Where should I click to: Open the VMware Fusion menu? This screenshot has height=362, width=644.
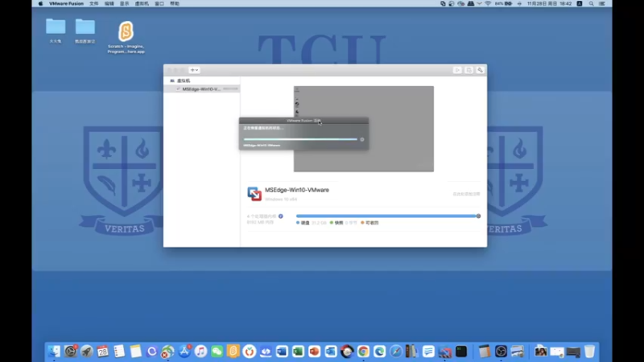[x=66, y=3]
